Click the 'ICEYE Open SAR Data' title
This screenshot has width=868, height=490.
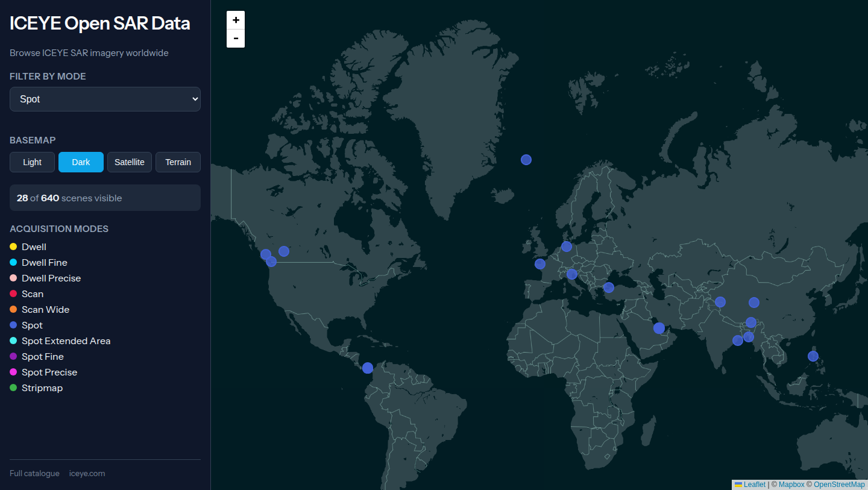click(100, 24)
